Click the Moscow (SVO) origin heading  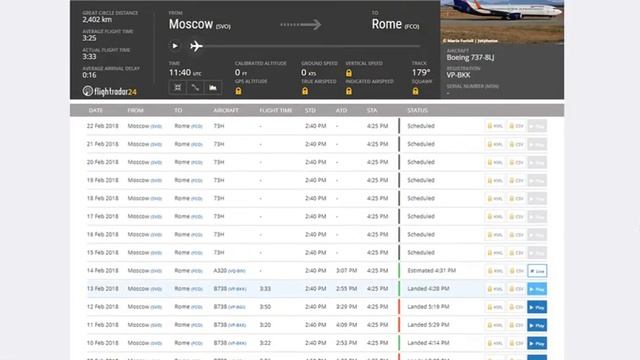tap(200, 24)
